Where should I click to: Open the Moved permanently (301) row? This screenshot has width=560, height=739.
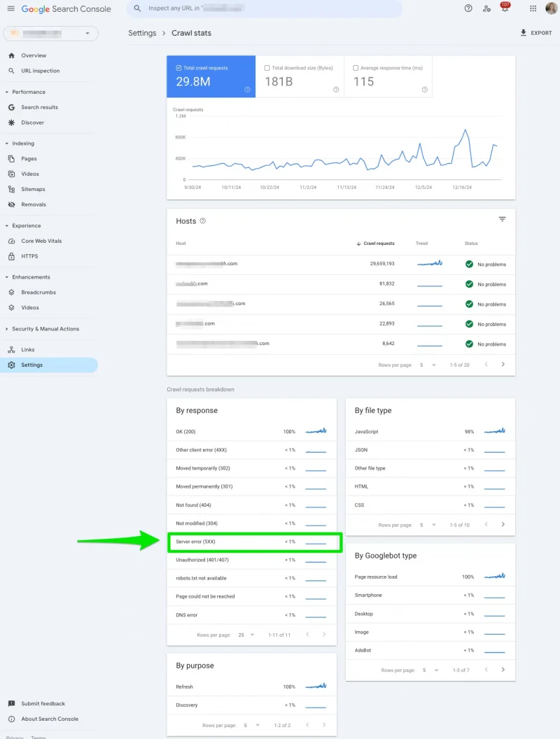(252, 486)
